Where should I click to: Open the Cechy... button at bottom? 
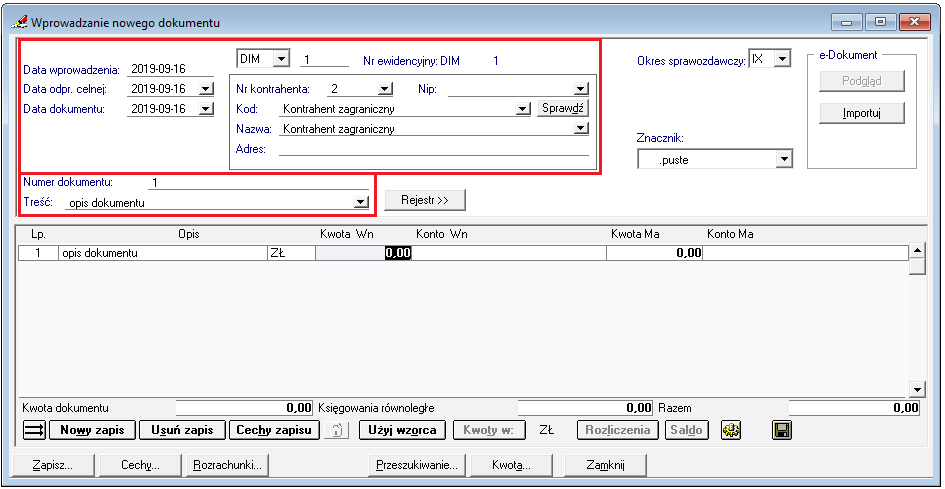[x=140, y=465]
